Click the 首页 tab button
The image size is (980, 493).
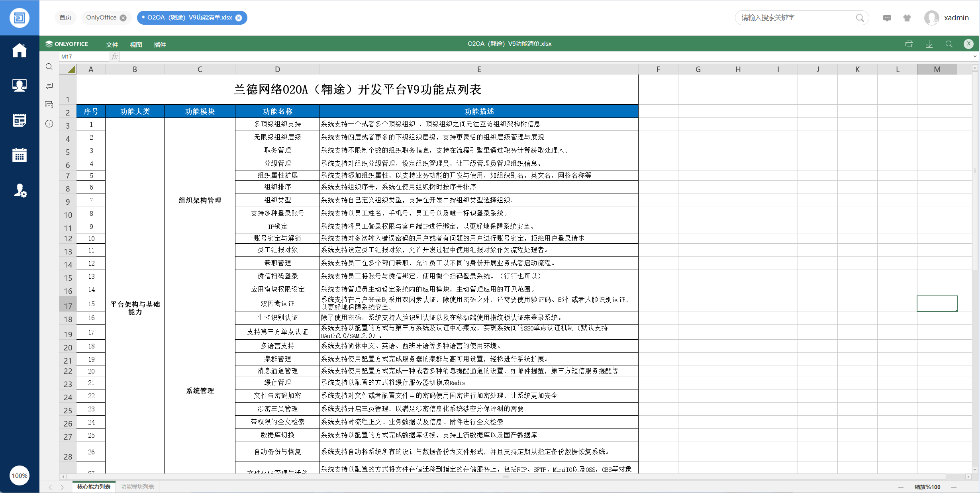(x=65, y=18)
